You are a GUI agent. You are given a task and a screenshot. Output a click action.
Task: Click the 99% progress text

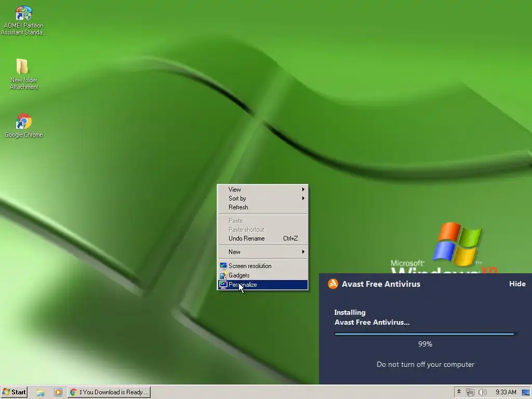(425, 344)
